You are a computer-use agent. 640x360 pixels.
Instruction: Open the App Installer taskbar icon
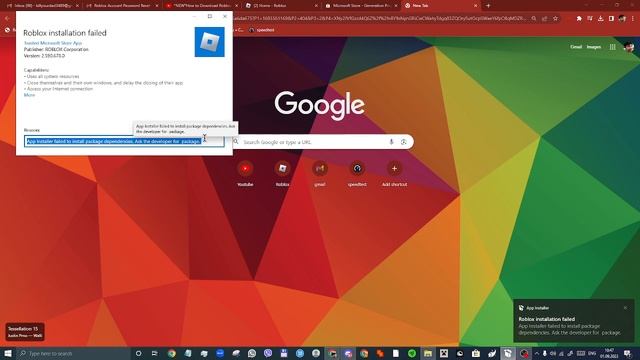508,353
